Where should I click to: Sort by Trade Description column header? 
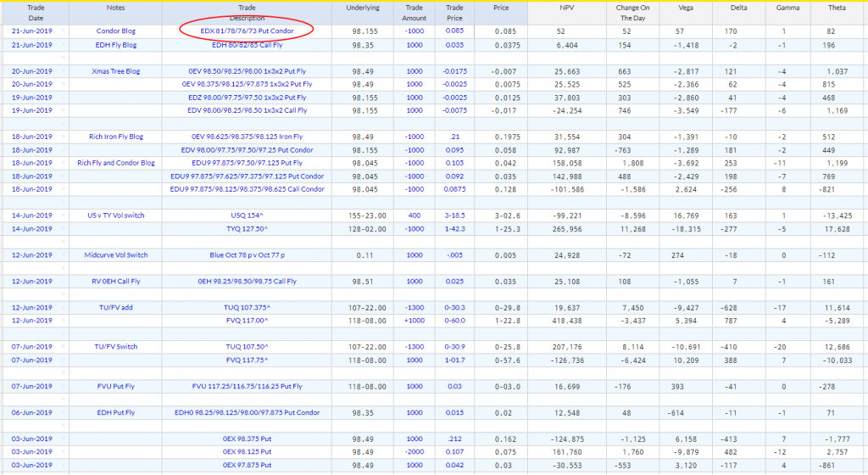pos(247,13)
